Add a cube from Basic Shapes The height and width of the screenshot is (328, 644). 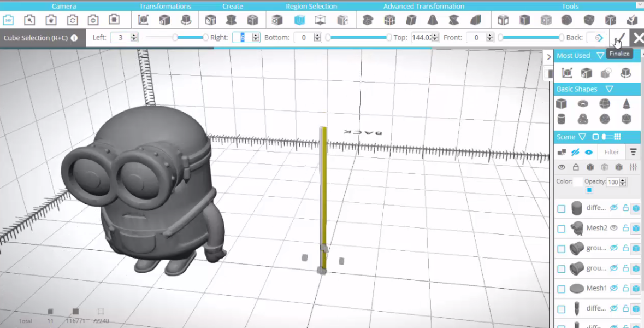561,103
